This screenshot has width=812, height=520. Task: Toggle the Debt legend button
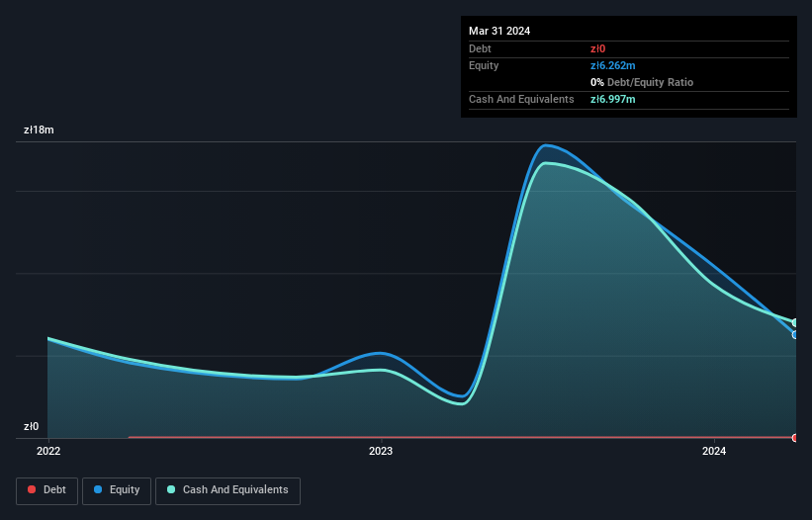(46, 490)
